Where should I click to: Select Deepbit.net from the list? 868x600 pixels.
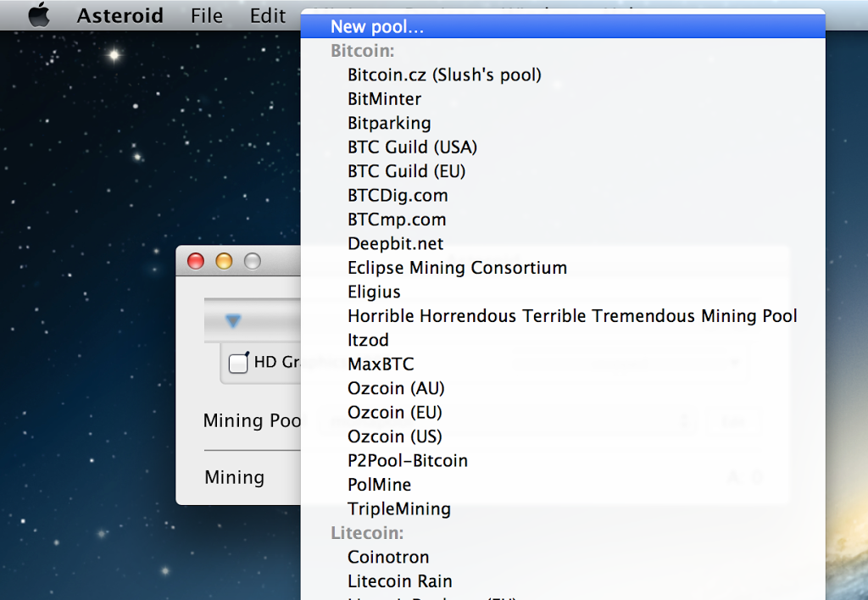point(563,243)
